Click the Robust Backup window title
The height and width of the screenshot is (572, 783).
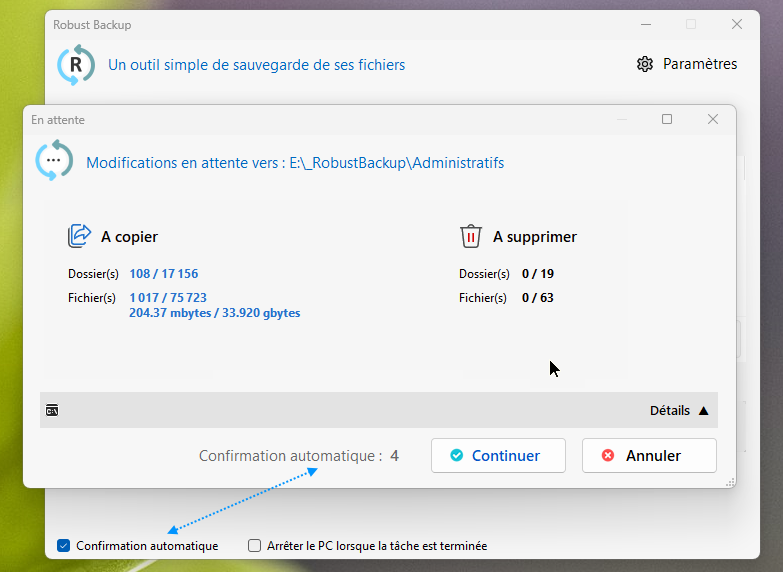92,25
